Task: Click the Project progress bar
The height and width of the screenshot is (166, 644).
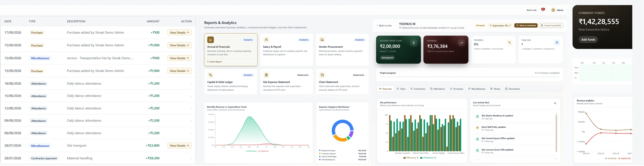Action: pyautogui.click(x=470, y=77)
